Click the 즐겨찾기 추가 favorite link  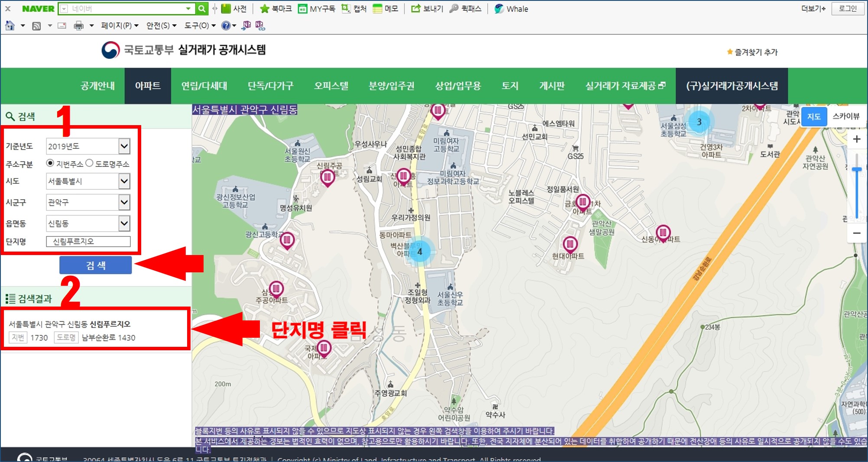click(x=752, y=52)
